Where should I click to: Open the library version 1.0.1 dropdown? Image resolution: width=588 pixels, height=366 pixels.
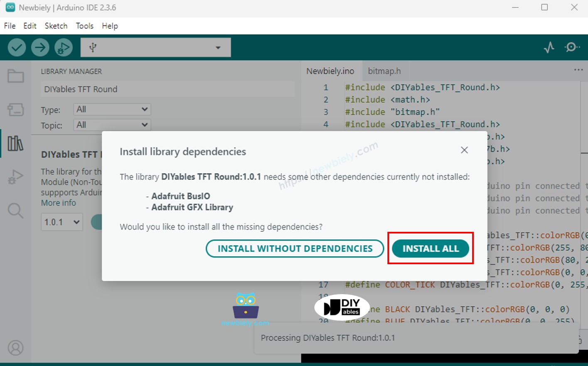61,222
